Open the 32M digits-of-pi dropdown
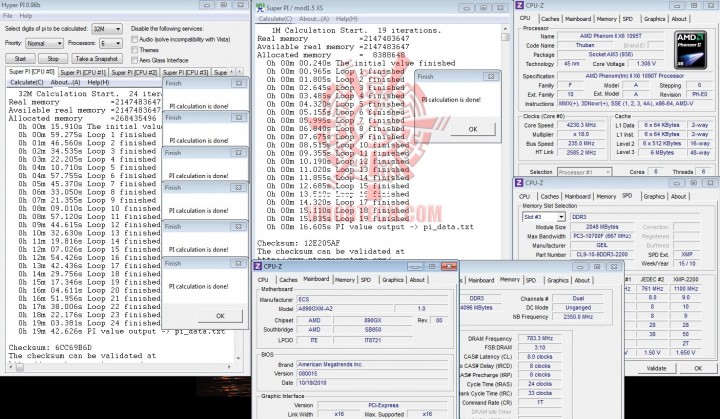Screen dimensions: 720x419 [107, 28]
